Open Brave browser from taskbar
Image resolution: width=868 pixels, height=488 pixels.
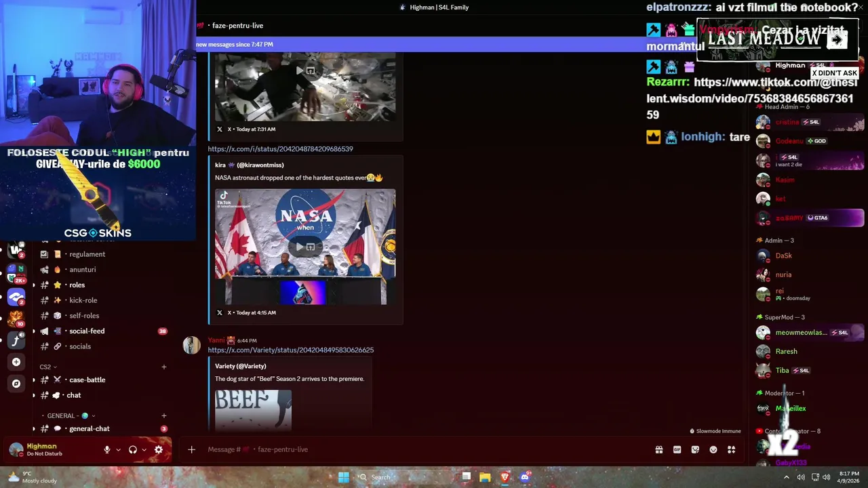pos(505,477)
